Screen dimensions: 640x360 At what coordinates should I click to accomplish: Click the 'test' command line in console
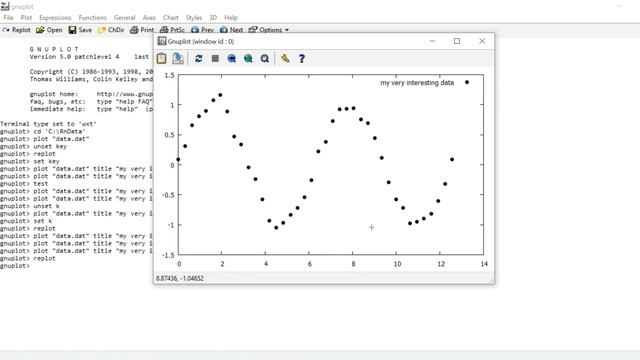click(x=24, y=184)
